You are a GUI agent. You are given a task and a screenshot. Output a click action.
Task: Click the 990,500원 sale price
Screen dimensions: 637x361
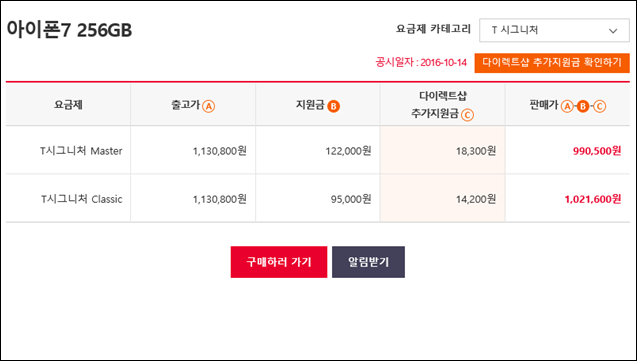point(597,151)
